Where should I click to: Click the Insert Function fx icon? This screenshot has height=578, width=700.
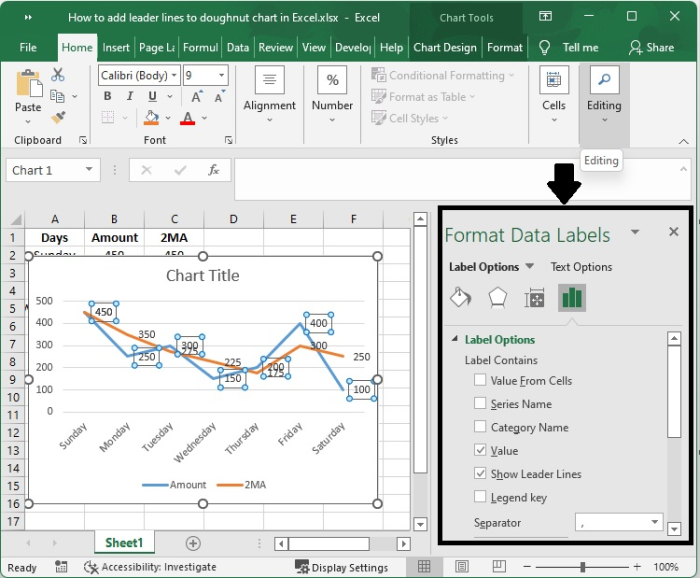(214, 170)
